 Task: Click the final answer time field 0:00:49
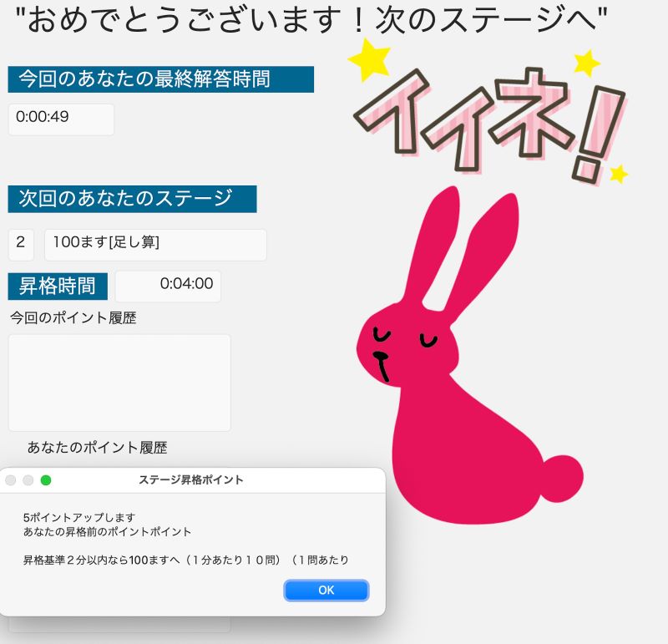tap(61, 119)
